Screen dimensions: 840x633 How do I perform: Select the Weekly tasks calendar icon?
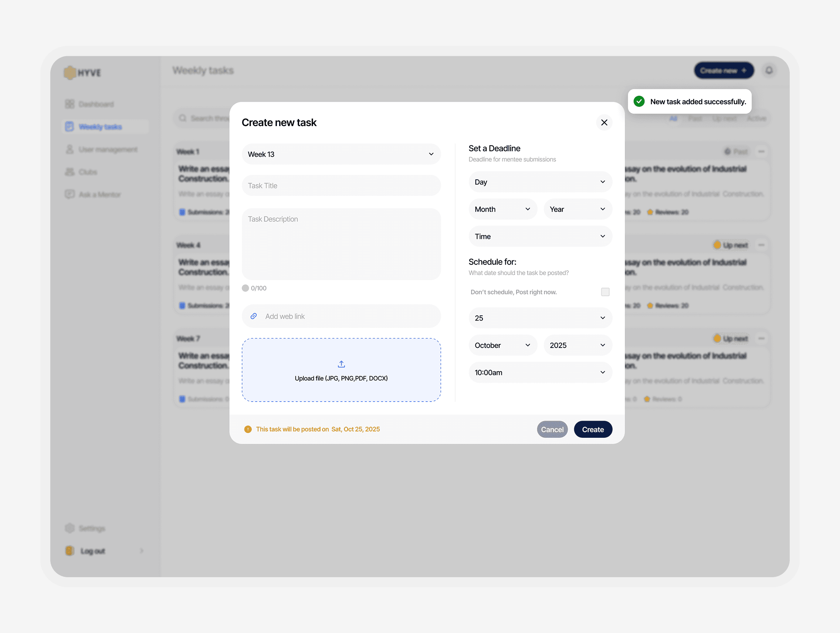click(70, 126)
